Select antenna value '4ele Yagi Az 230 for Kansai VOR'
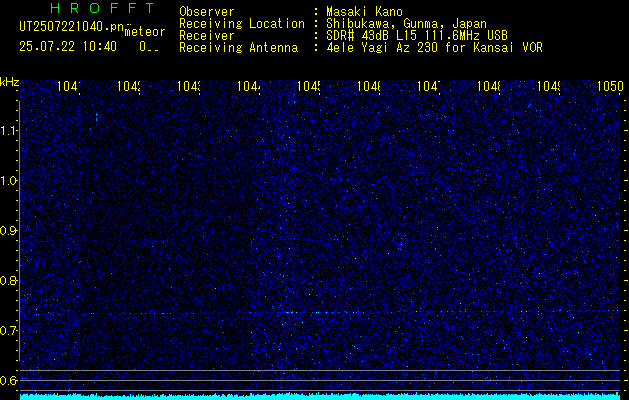 coord(434,48)
